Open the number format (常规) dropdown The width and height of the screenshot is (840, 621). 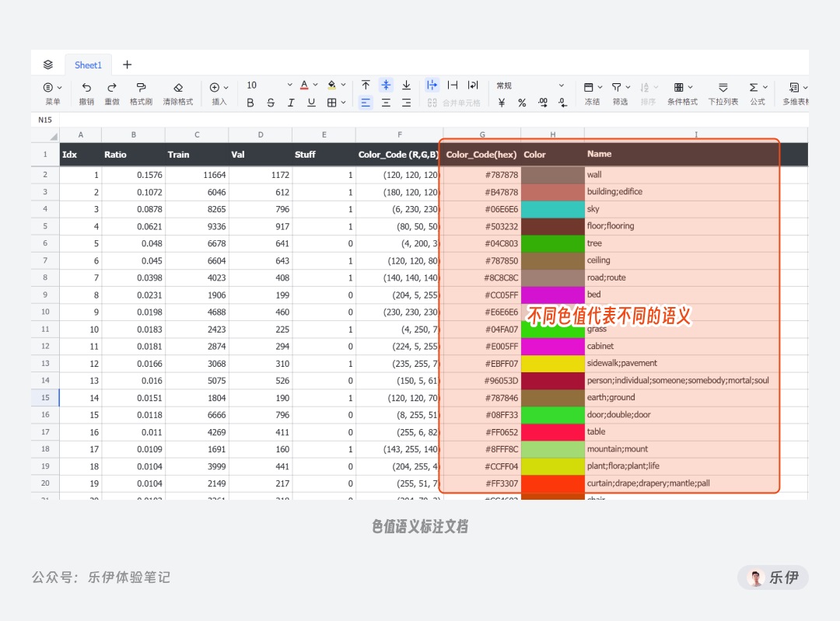(x=529, y=85)
